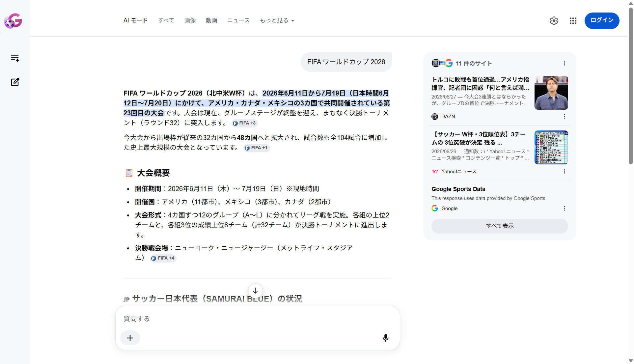Click the scrollbar down arrow
This screenshot has height=364, width=634.
630,361
